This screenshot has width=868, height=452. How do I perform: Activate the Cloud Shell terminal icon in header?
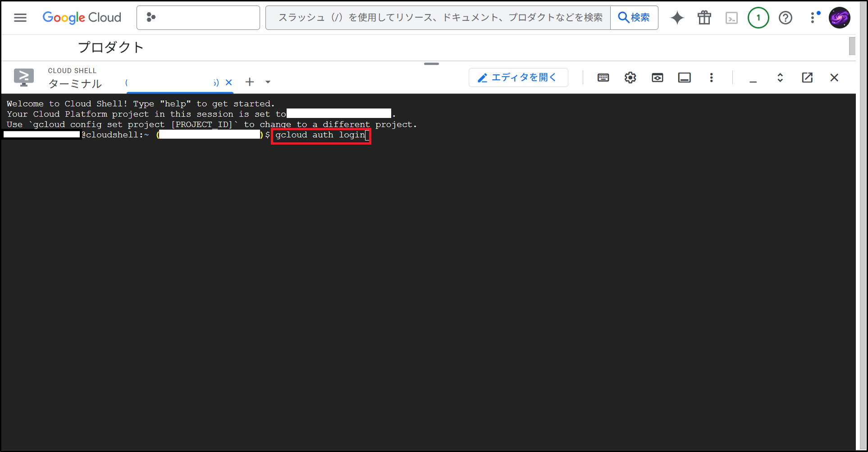tap(731, 18)
